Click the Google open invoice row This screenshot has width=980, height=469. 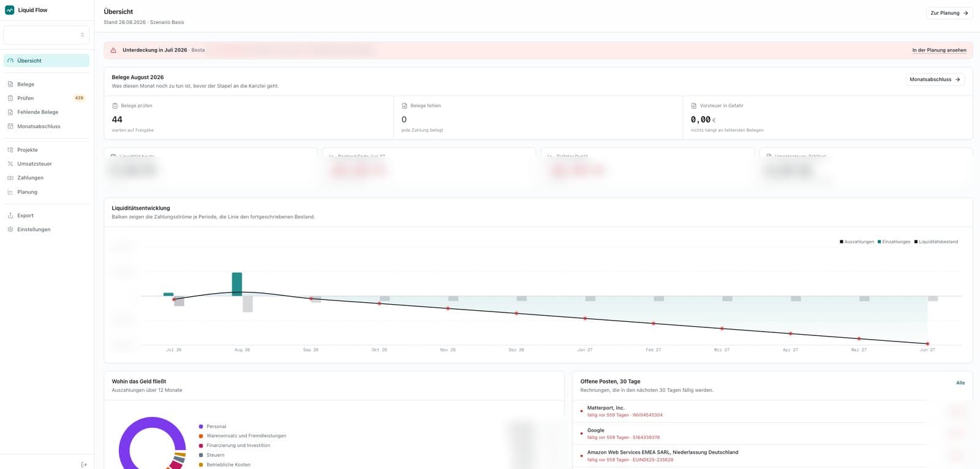point(772,433)
